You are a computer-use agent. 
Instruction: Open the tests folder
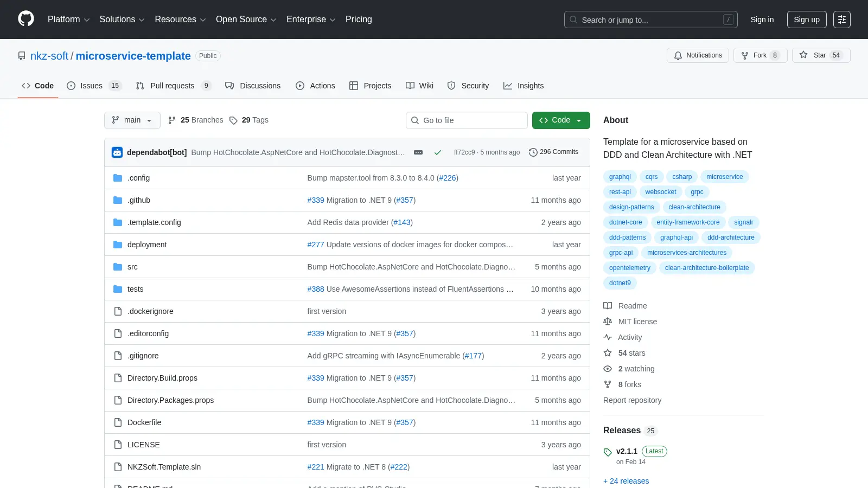point(136,289)
